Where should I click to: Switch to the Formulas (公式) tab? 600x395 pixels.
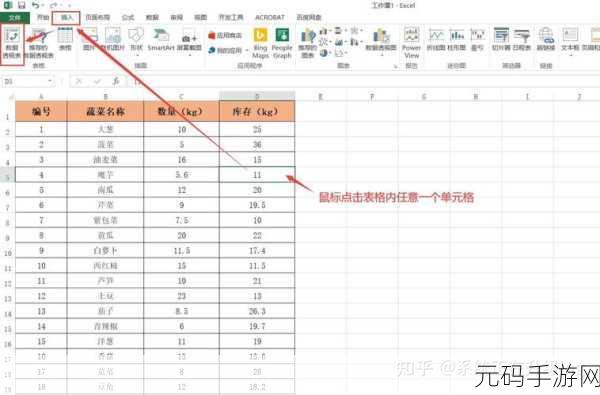(128, 18)
